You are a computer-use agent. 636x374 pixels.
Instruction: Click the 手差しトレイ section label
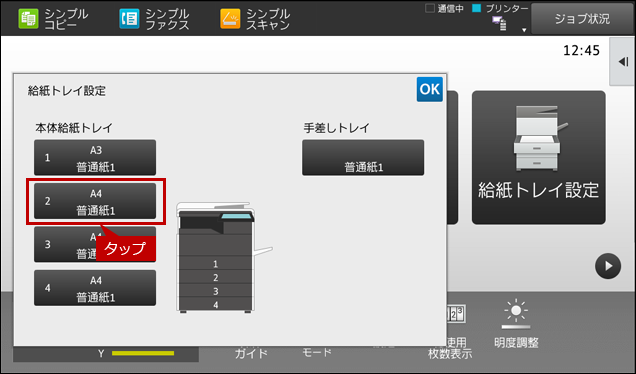click(337, 128)
